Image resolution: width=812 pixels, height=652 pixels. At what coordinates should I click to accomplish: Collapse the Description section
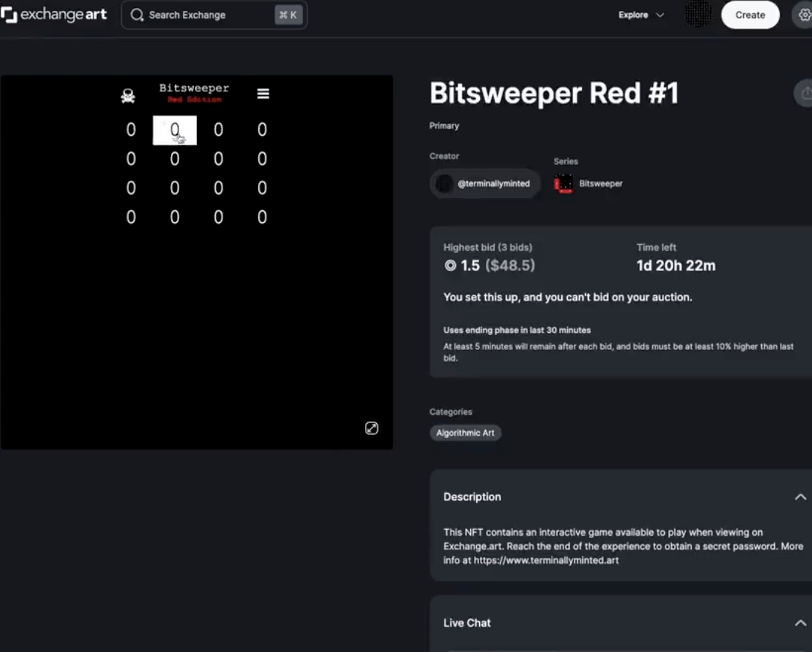tap(800, 497)
